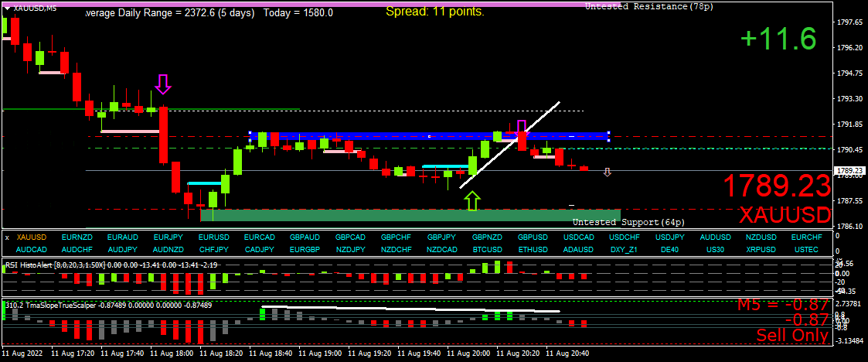Screen dimensions: 868x362
Task: Click the green up arrow above the support zone
Action: pos(471,200)
